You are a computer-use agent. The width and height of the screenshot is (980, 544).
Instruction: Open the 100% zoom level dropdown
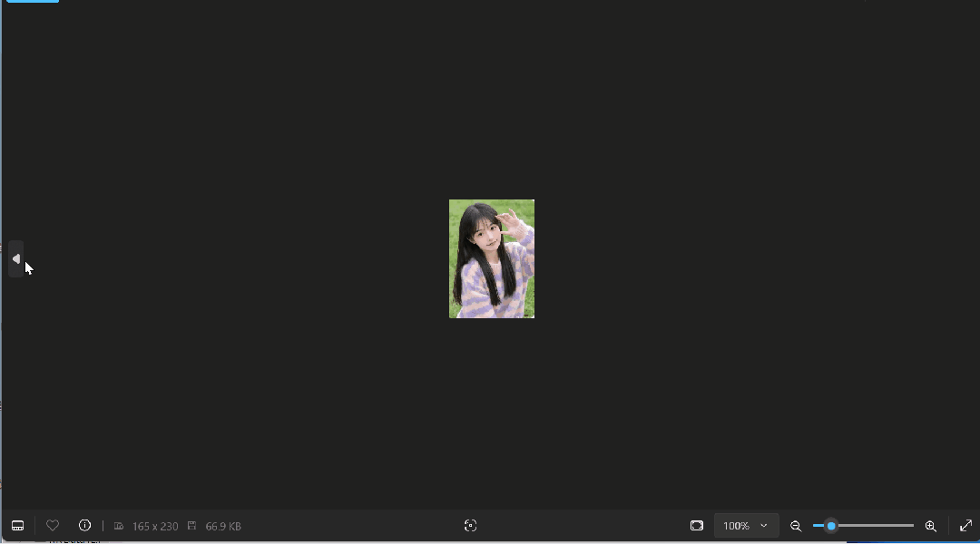click(x=746, y=526)
